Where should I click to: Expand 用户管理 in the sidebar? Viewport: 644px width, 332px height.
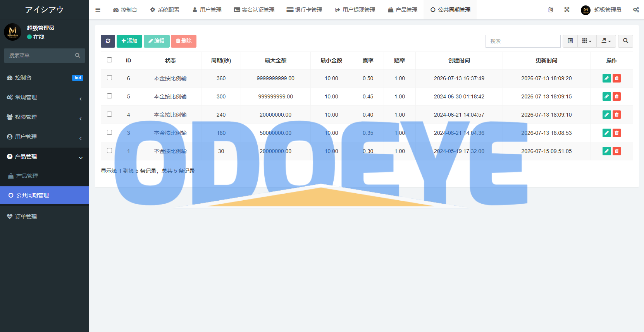pyautogui.click(x=45, y=137)
